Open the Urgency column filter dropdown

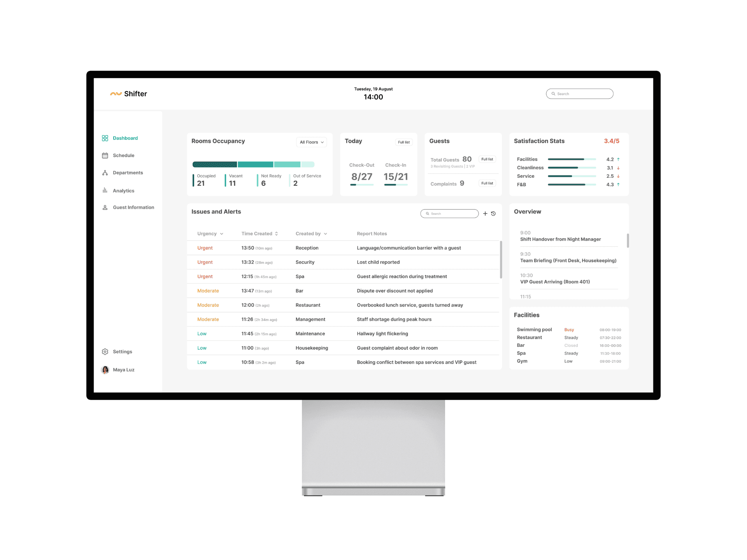tap(221, 234)
